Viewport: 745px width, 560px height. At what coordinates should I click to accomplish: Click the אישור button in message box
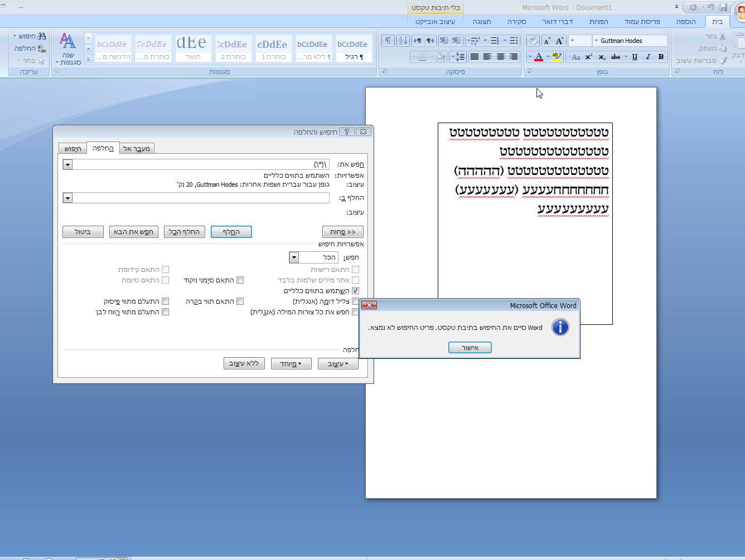(470, 348)
